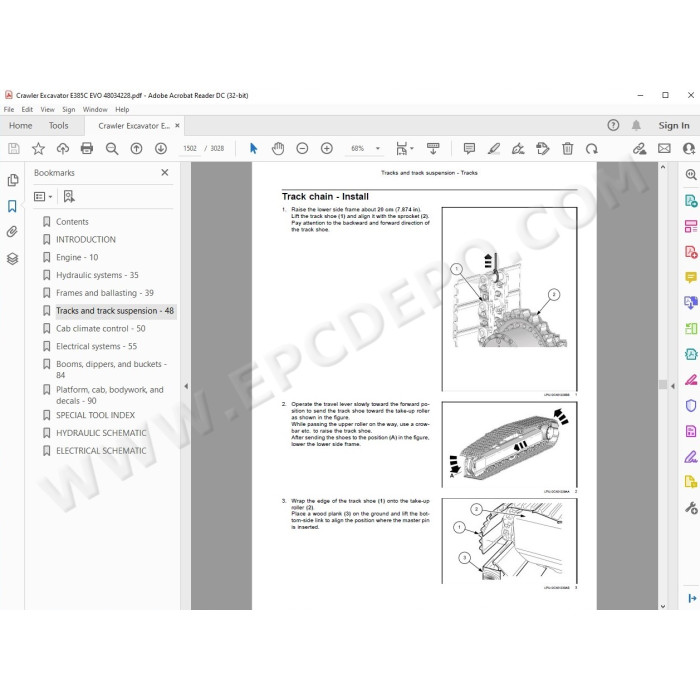
Task: Zoom out with minus button
Action: tap(302, 148)
